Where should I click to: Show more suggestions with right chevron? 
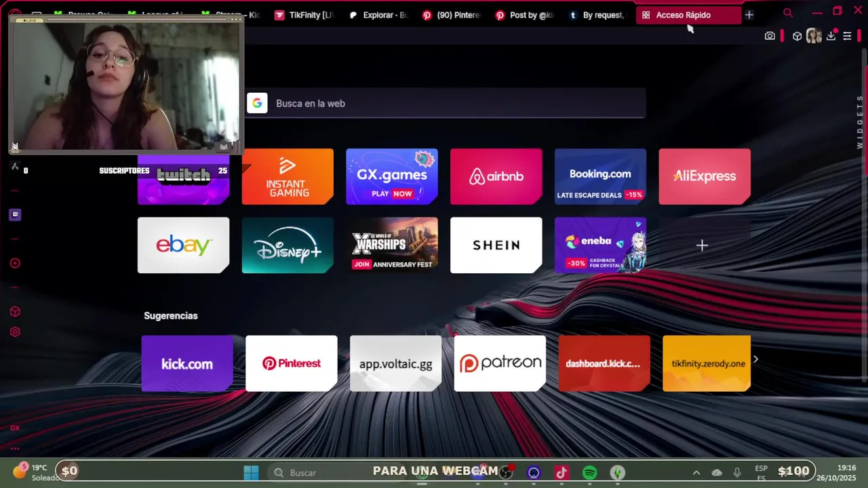pos(755,359)
